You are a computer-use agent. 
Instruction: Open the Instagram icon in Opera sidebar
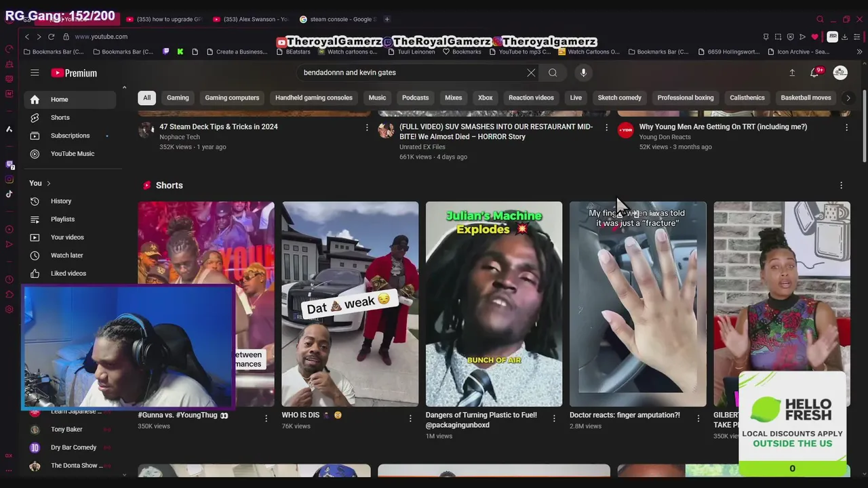(x=9, y=180)
